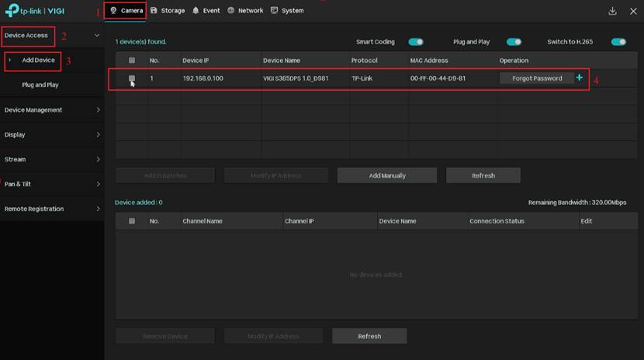Click lower Modify IP Address button
This screenshot has width=644, height=360.
(x=274, y=336)
